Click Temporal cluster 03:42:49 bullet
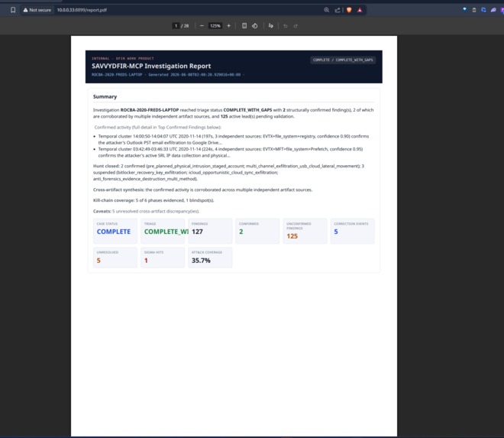This screenshot has height=438, width=504. click(x=231, y=152)
